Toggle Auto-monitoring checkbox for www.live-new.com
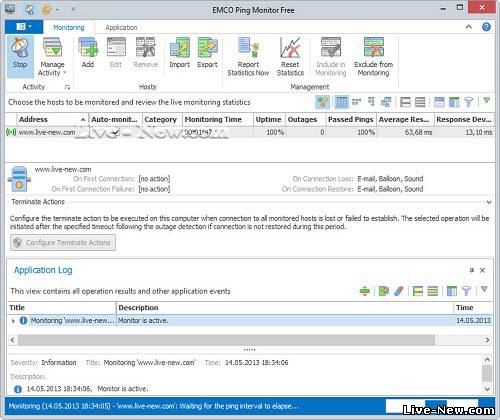 115,132
